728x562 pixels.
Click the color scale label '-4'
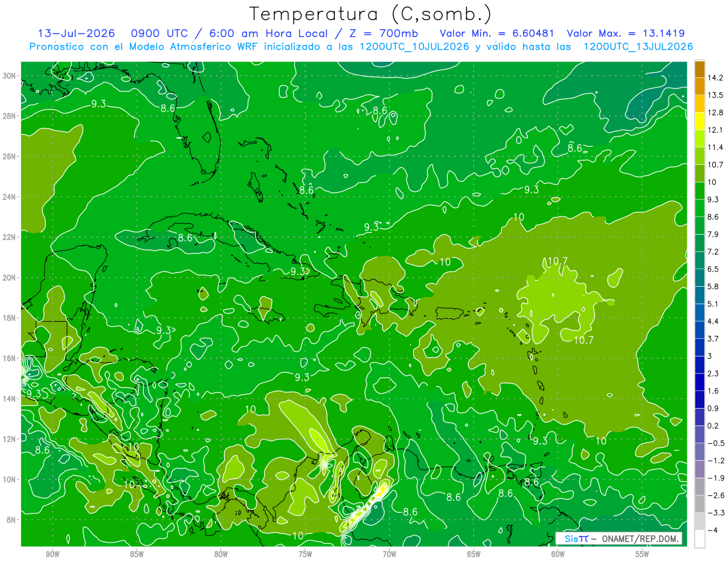(x=713, y=530)
